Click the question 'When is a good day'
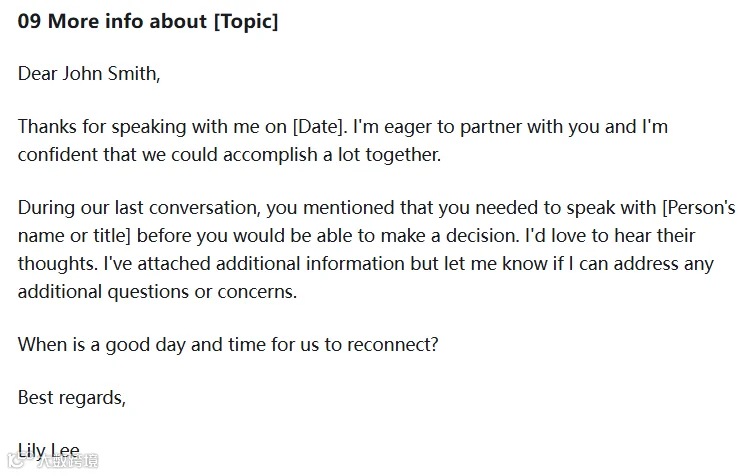 point(101,345)
